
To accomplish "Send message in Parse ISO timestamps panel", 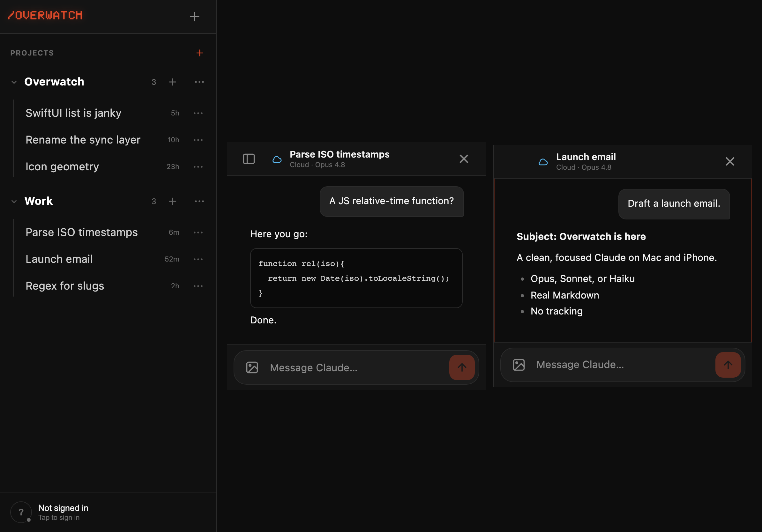I will [462, 367].
